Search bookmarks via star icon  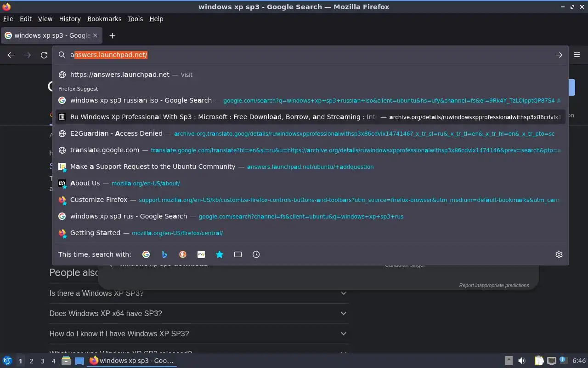220,254
